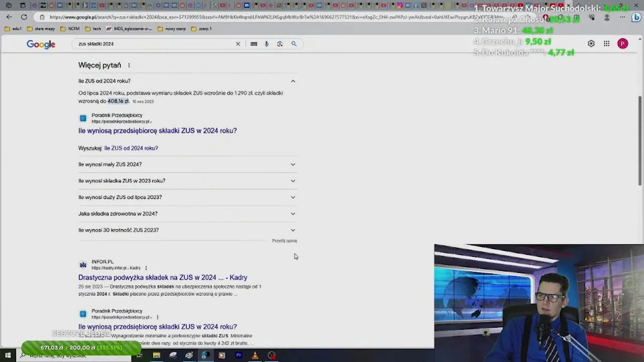This screenshot has width=644, height=362.
Task: Open 'Drastyczna podwyżka składek na ZUS' result
Action: tap(163, 278)
